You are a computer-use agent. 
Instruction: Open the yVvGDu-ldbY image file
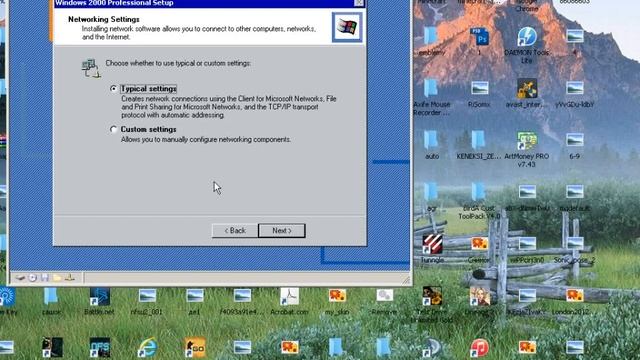[574, 88]
